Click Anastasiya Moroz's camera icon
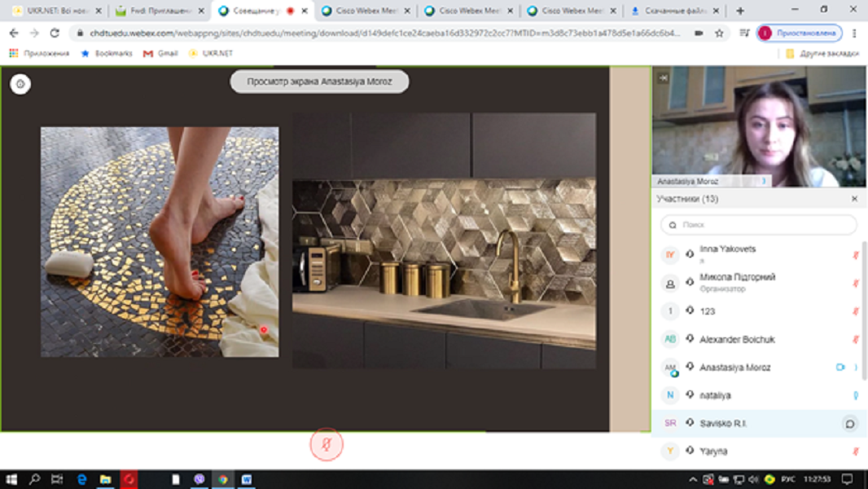The height and width of the screenshot is (489, 868). tap(840, 368)
